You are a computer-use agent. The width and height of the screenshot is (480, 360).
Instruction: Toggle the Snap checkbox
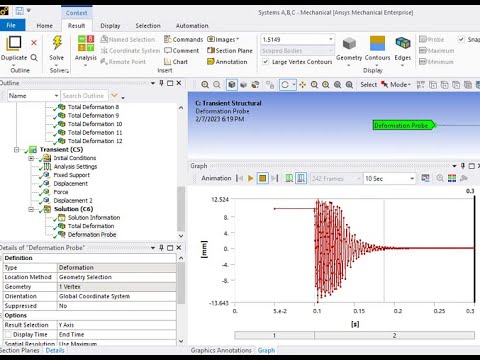click(461, 39)
